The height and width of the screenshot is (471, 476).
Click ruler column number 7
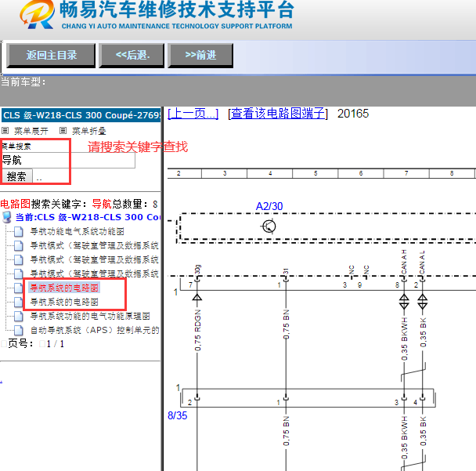pyautogui.click(x=406, y=173)
